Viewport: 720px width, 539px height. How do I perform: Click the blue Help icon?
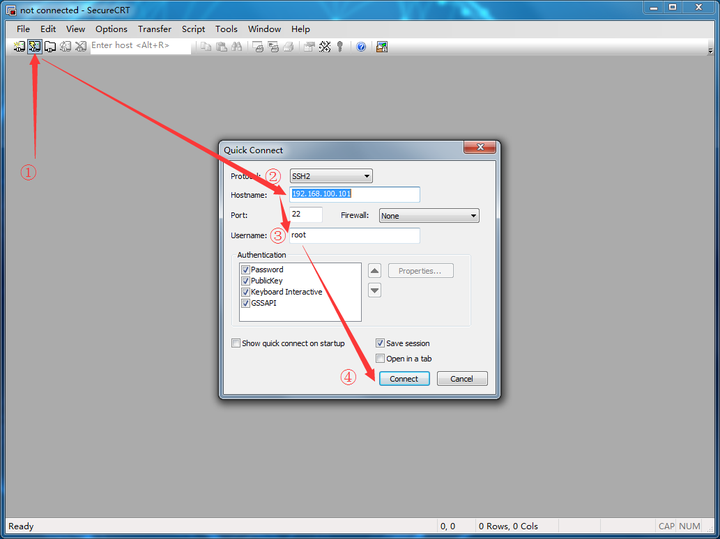[361, 46]
